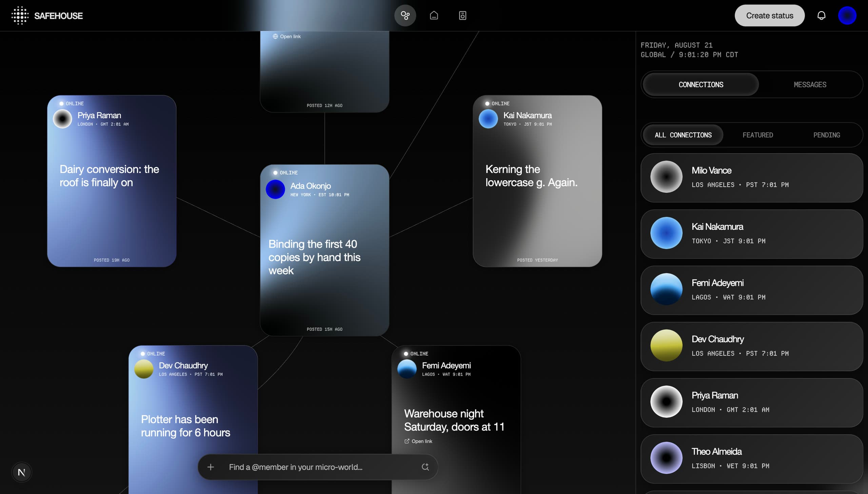Click the SAFEHOUSE brand name
The image size is (868, 494).
pos(58,16)
